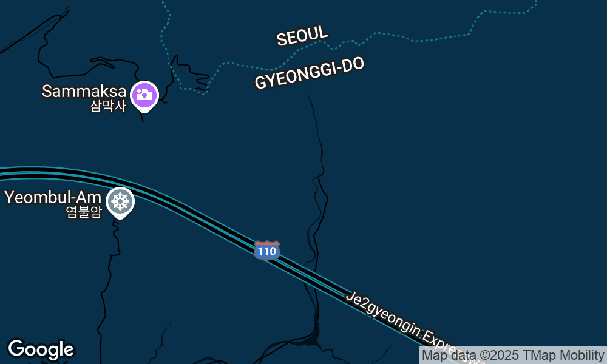The height and width of the screenshot is (364, 607).
Task: Open the Google logo link
Action: [x=41, y=349]
